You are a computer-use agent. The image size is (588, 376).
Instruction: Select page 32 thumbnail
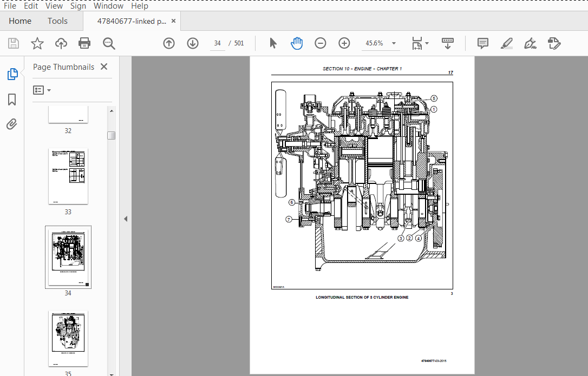(x=68, y=114)
